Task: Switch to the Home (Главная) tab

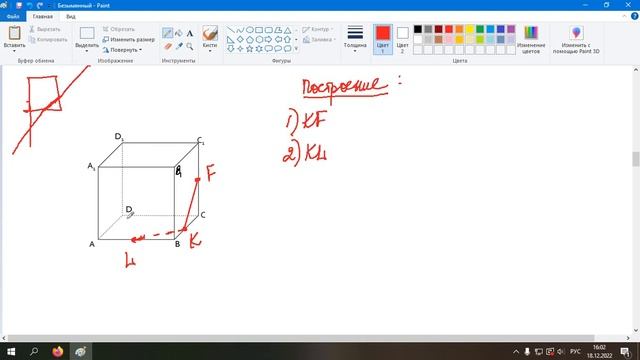Action: click(x=43, y=16)
